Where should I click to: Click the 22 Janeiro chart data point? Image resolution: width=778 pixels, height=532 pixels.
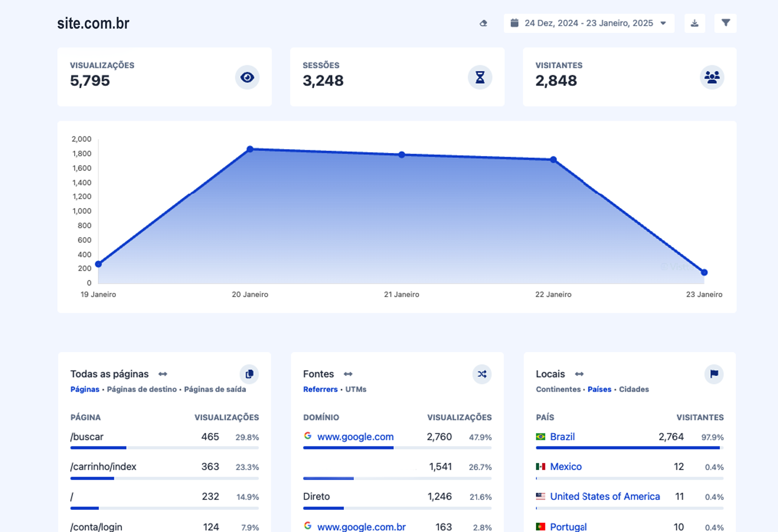[553, 160]
